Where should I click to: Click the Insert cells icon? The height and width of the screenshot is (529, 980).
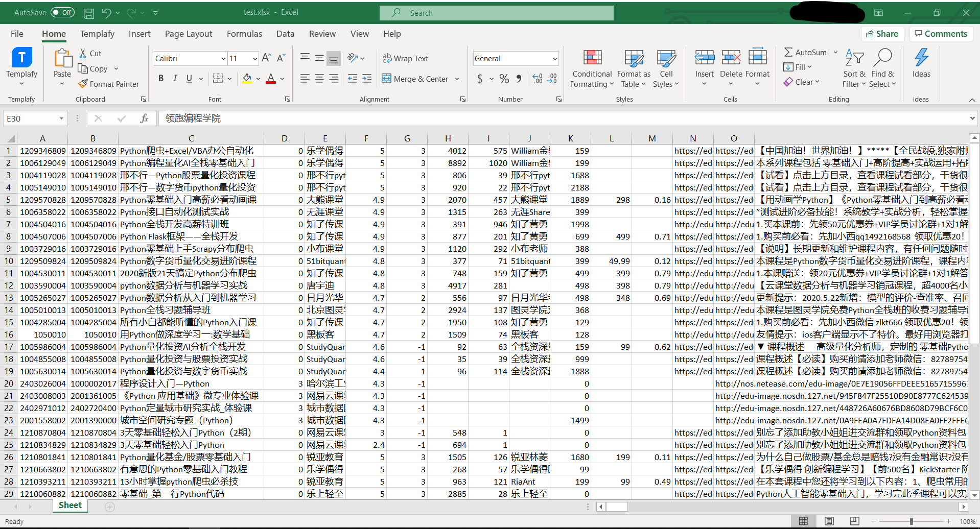click(x=704, y=57)
